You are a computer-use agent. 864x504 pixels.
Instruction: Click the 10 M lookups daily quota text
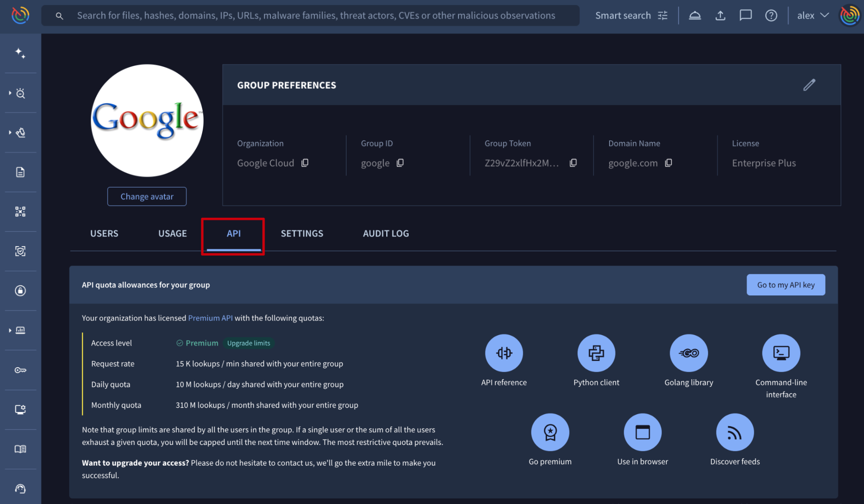coord(259,384)
